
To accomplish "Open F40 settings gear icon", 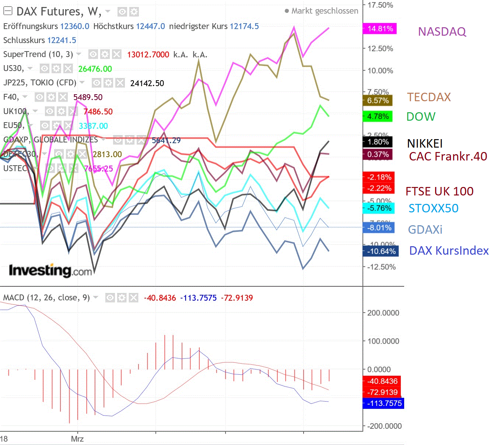I will point(51,98).
